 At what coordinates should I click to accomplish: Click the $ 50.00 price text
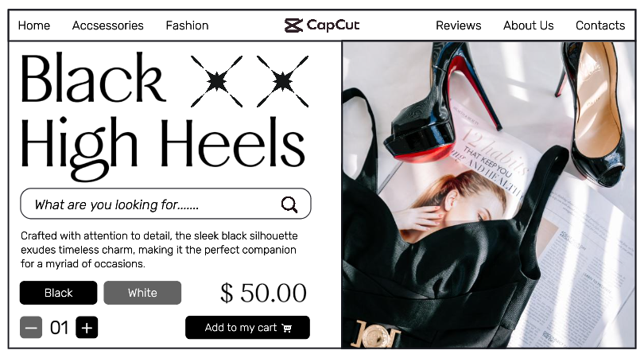[x=264, y=293]
